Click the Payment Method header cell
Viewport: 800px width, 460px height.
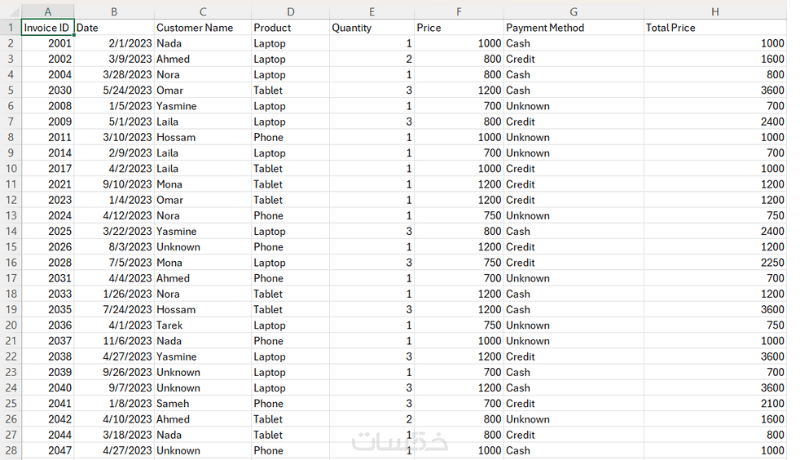click(x=572, y=28)
